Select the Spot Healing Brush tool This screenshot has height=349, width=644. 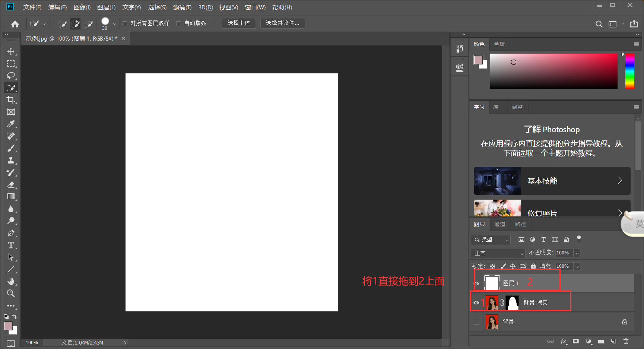click(x=11, y=136)
